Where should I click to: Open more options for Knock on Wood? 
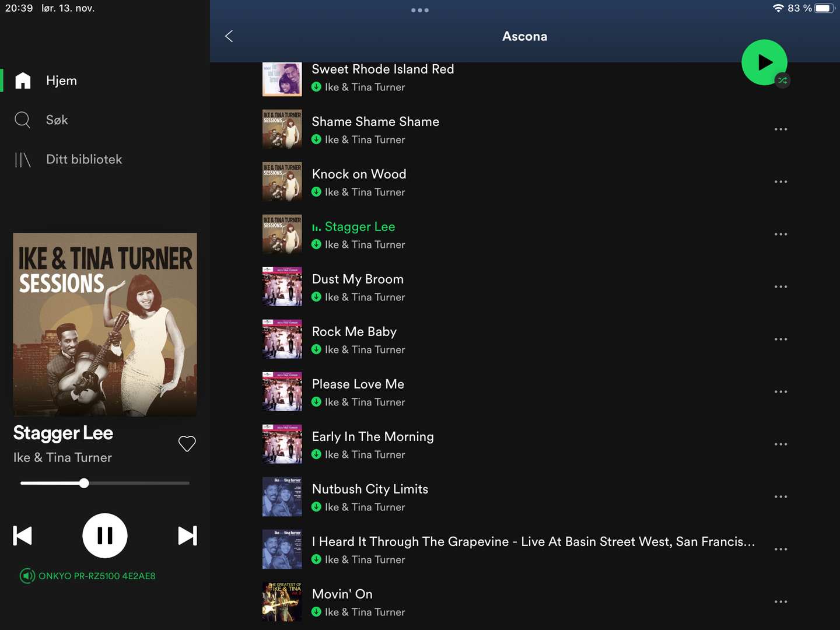pyautogui.click(x=780, y=181)
